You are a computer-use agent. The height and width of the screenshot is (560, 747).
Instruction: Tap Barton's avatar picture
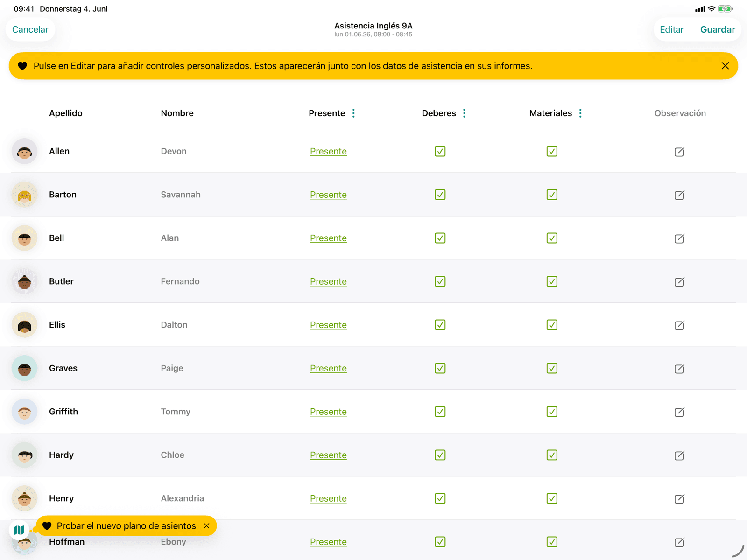(24, 195)
